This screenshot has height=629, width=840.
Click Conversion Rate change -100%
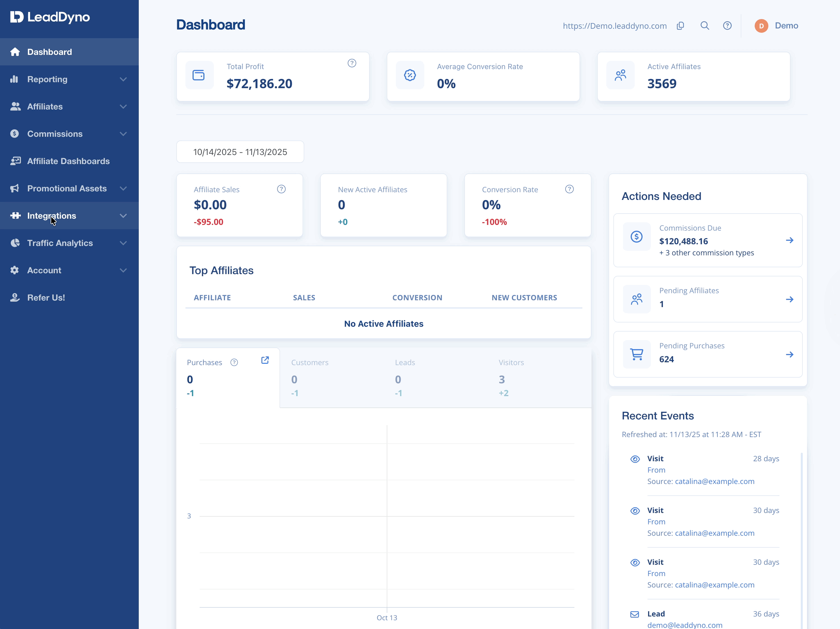coord(494,222)
